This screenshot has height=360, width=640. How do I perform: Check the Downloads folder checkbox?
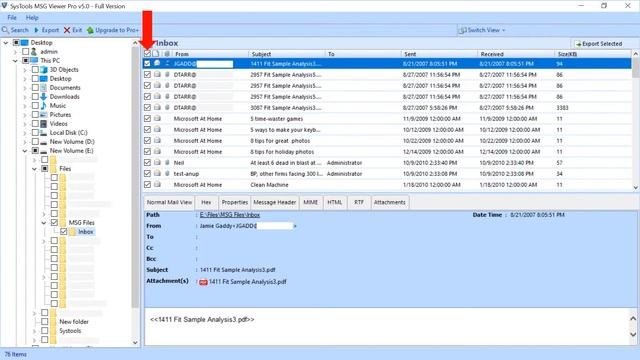click(x=35, y=97)
